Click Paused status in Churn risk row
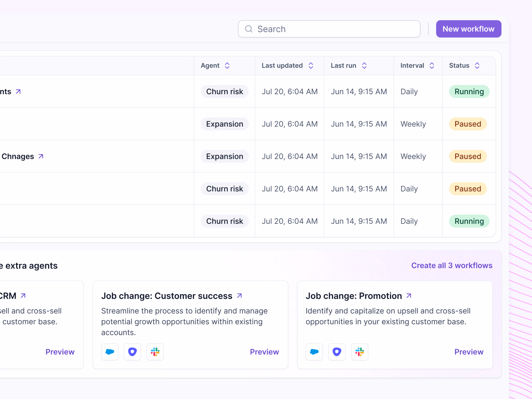 click(468, 189)
